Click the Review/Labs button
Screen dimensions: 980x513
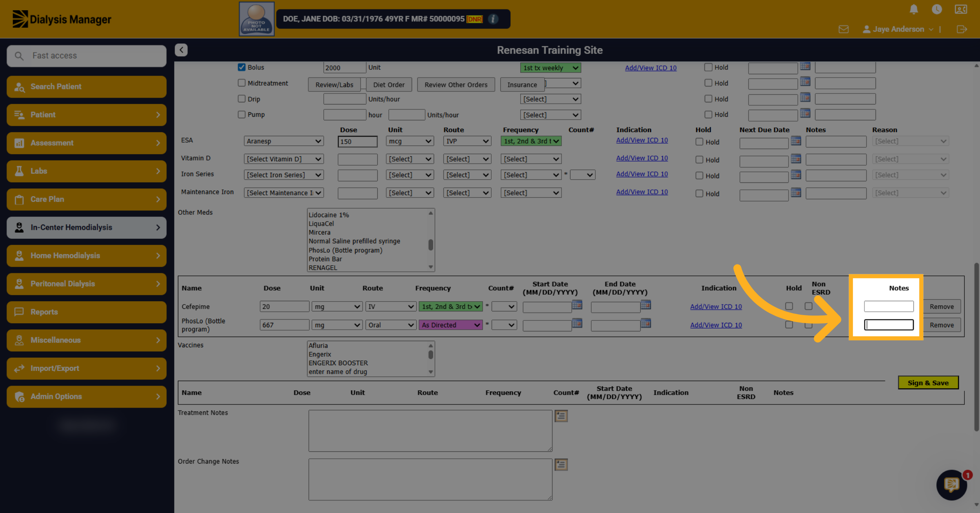pos(334,84)
